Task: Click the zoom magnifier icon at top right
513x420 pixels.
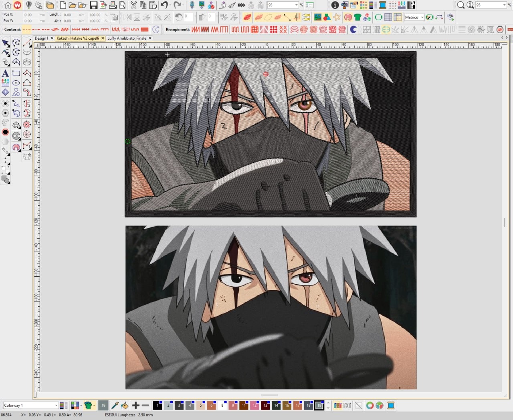Action: [461, 5]
